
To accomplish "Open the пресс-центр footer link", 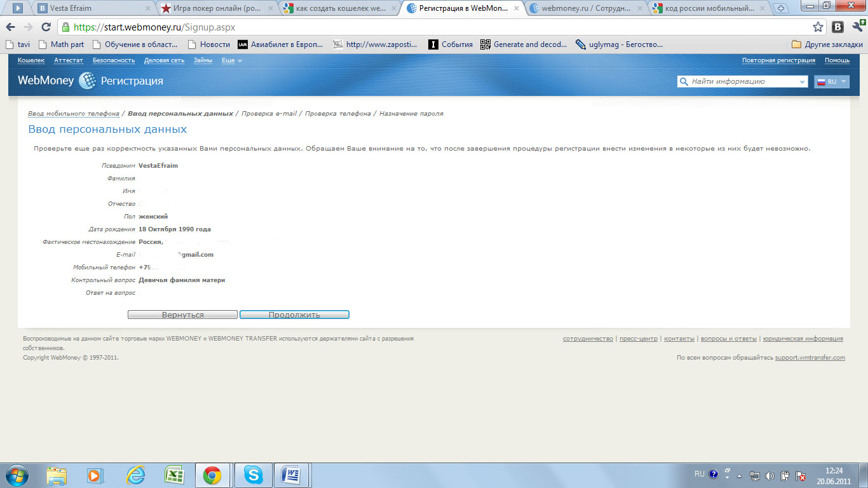I will tap(639, 339).
